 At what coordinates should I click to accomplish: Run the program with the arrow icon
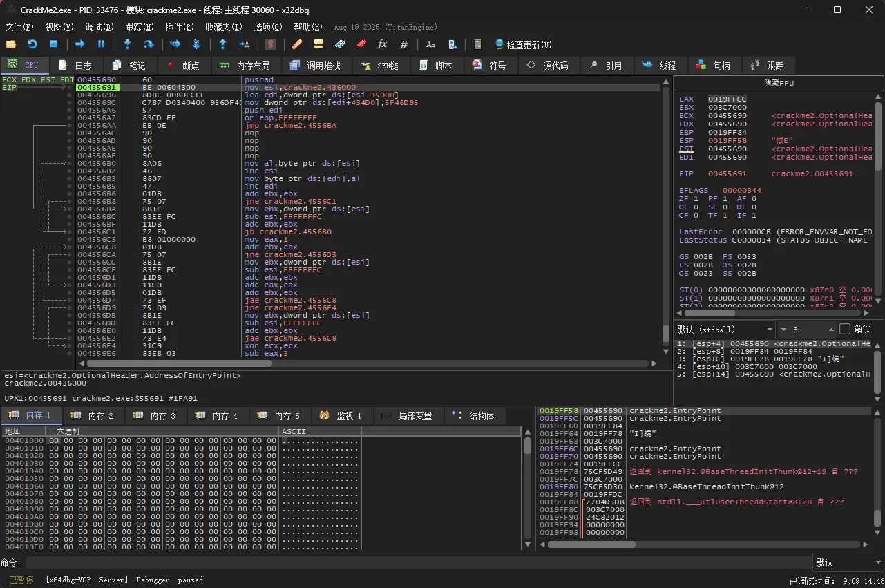(x=80, y=44)
